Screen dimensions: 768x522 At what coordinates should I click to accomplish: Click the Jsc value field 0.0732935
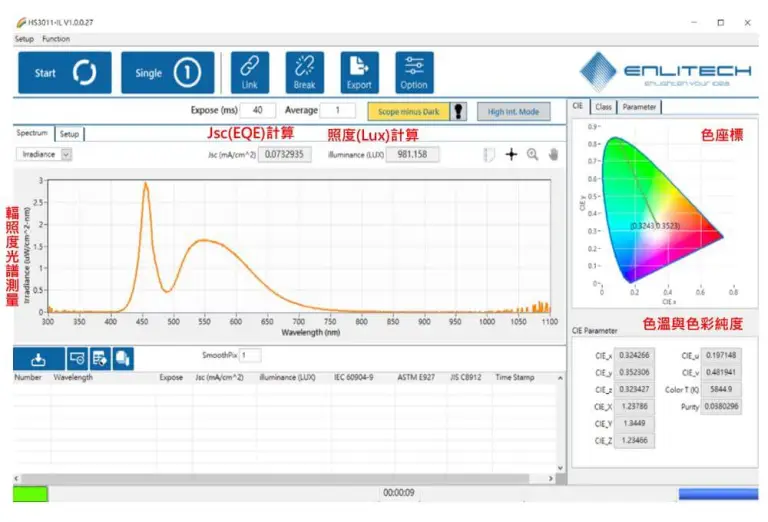click(285, 154)
